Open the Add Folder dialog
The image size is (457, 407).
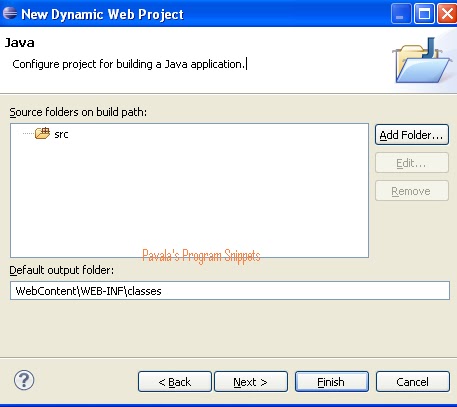(x=412, y=135)
